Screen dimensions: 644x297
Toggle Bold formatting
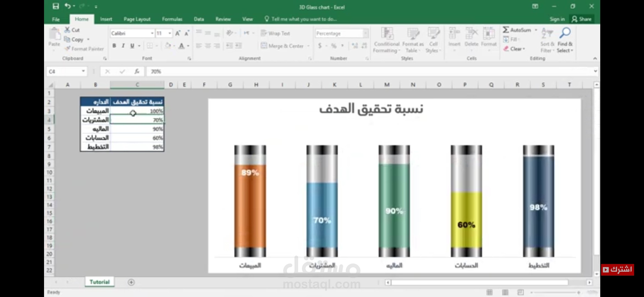[114, 46]
